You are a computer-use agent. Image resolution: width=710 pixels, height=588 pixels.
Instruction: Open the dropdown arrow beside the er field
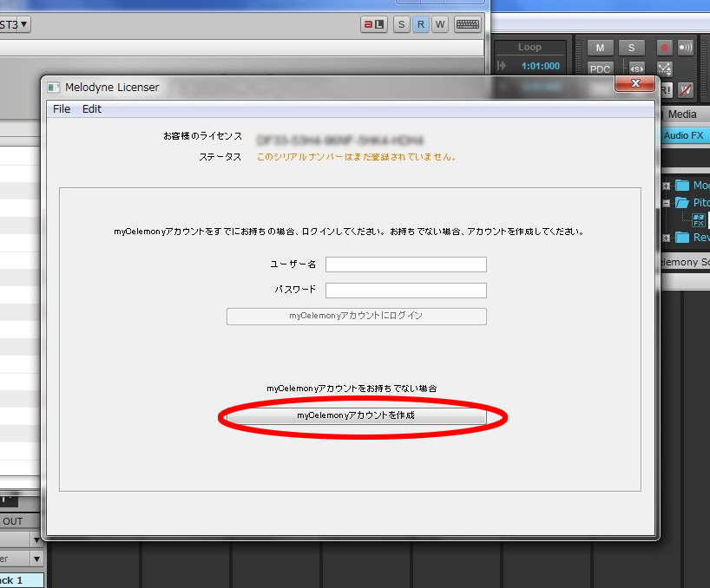point(36,559)
